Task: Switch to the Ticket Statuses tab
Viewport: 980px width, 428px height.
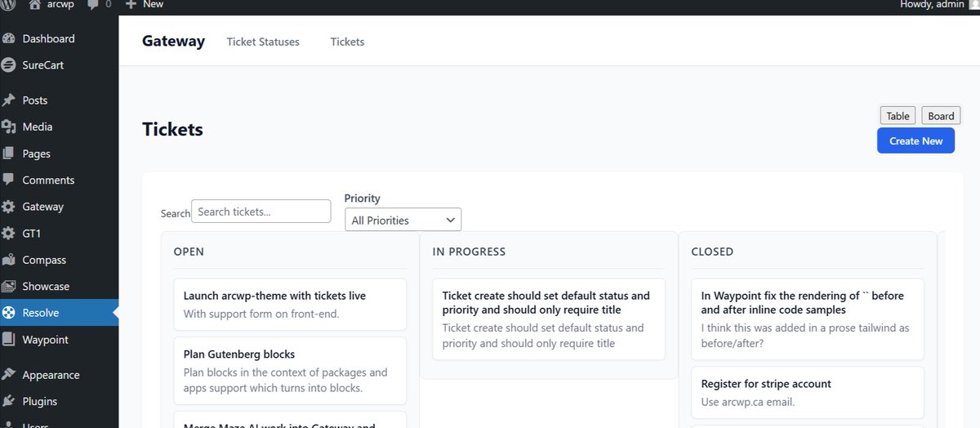Action: 263,42
